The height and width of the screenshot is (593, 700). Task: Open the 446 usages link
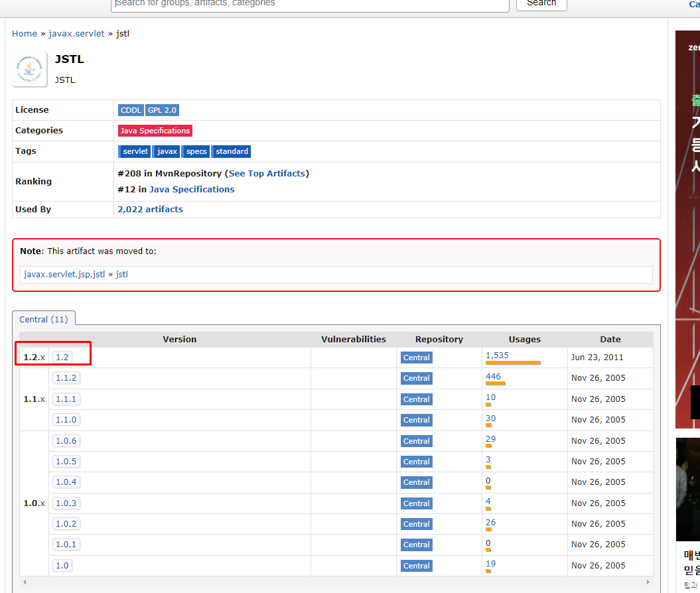point(493,377)
